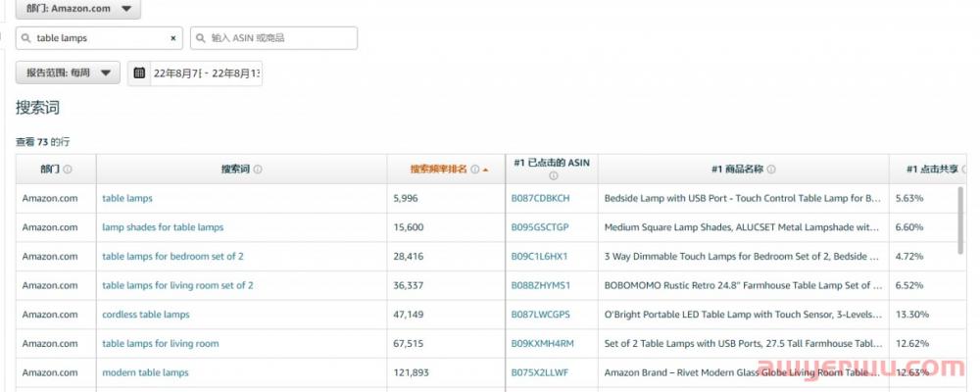Screen dimensions: 980x392
Task: Click the info icon next to 部门 header
Action: tap(68, 170)
